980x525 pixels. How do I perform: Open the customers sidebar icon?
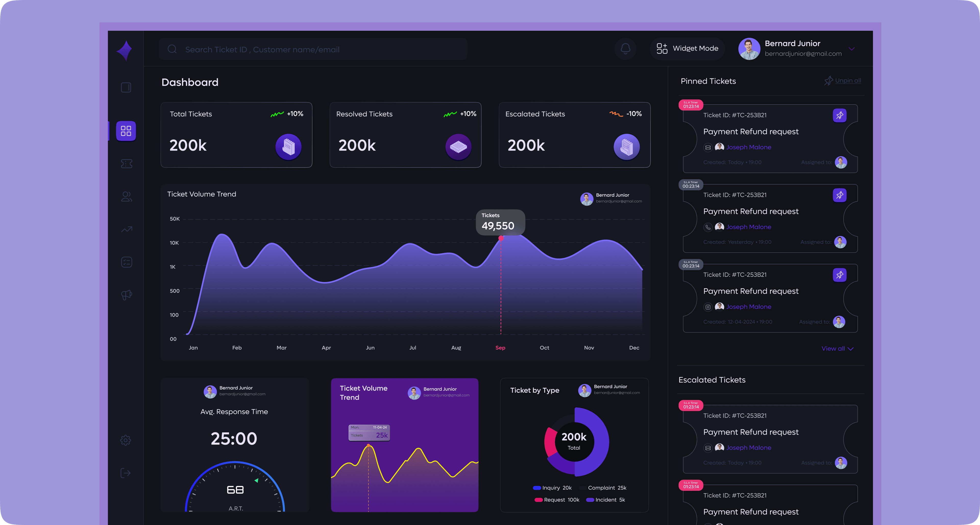(x=126, y=196)
